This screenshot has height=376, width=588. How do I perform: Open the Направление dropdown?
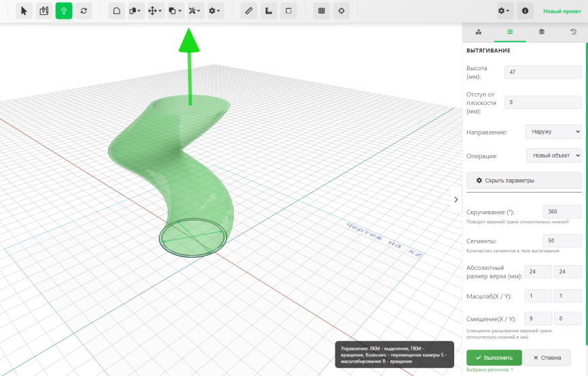coord(554,132)
